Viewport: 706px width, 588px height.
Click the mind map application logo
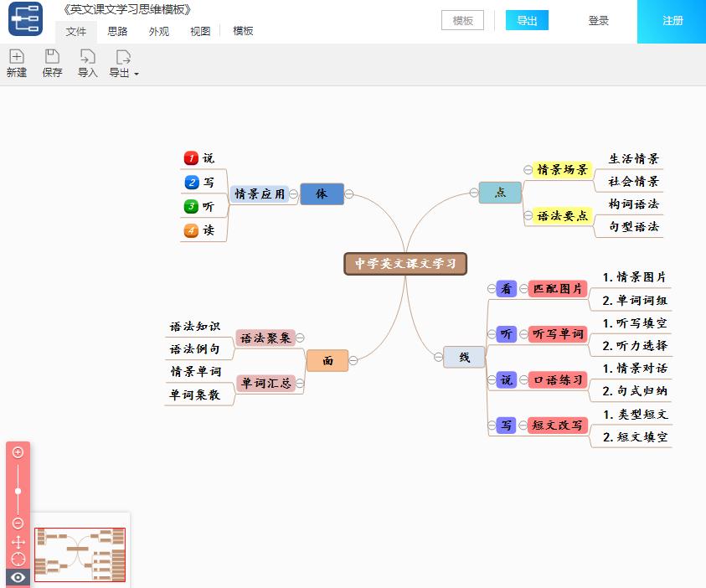[26, 18]
